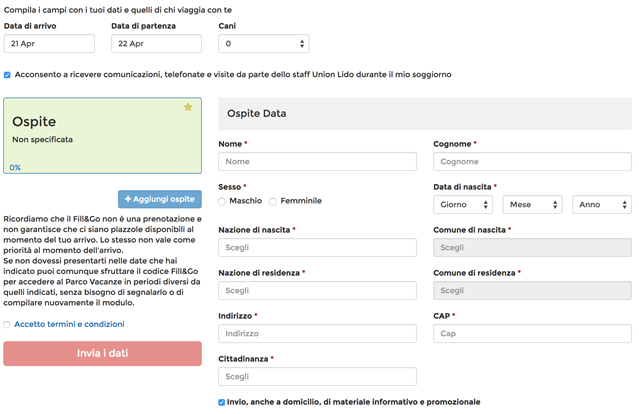Click the Cognome input field
Viewport: 639px width, 414px height.
tap(532, 161)
